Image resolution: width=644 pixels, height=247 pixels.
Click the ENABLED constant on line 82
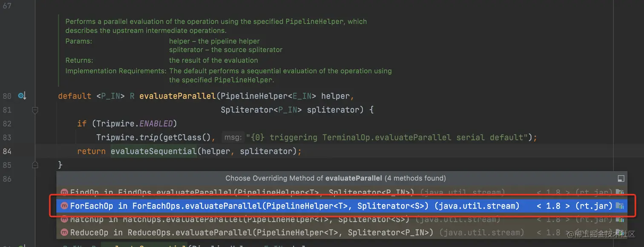tap(156, 124)
